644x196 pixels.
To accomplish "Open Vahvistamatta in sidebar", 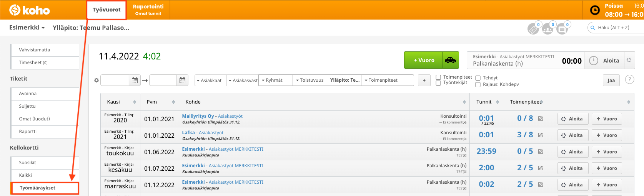I will point(45,50).
